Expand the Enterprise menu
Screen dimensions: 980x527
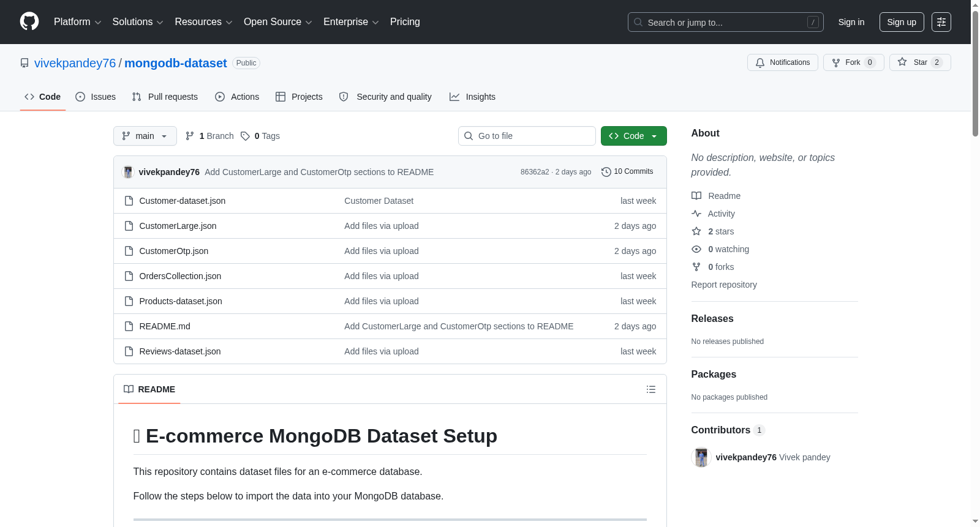click(351, 22)
